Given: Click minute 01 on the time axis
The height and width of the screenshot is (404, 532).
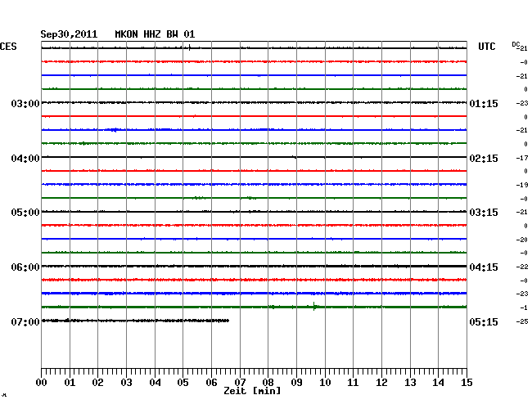Looking at the screenshot, I should click(70, 383).
